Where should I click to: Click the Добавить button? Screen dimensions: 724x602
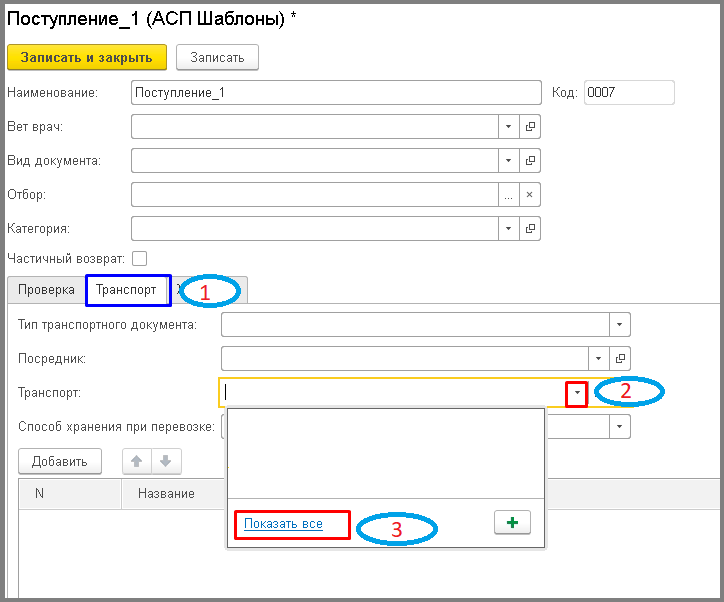point(60,461)
